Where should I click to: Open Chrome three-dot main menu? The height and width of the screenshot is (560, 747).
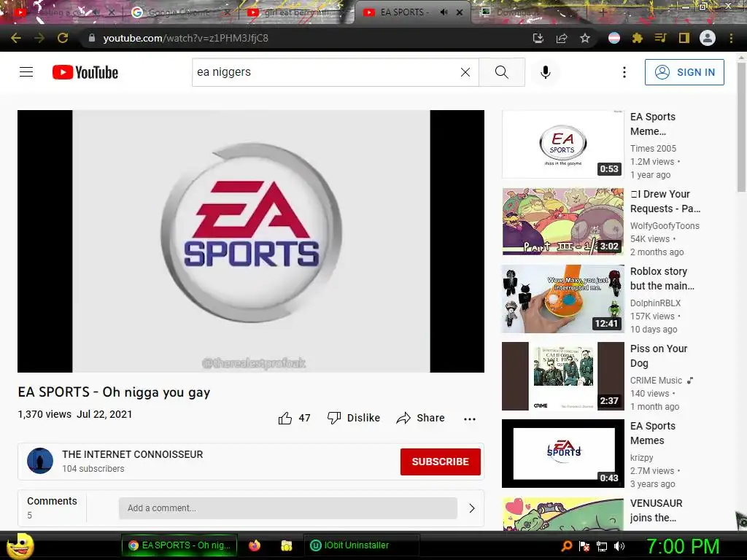point(731,38)
